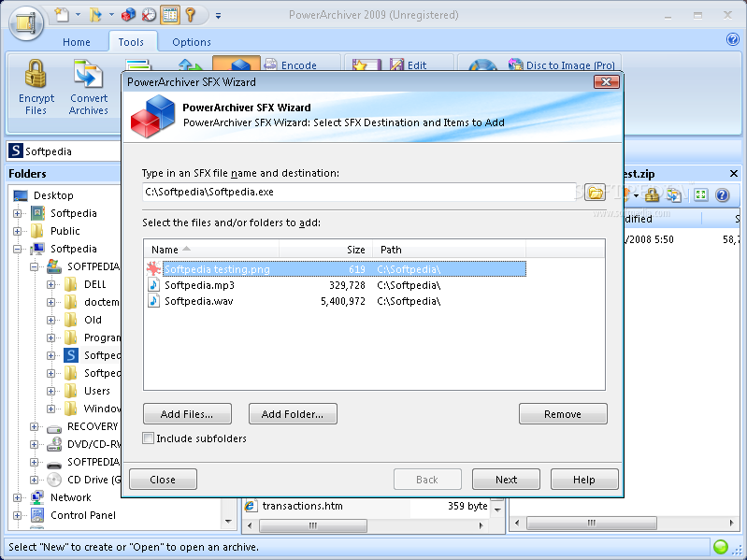Expand the RECOVERY drive node

tap(34, 426)
